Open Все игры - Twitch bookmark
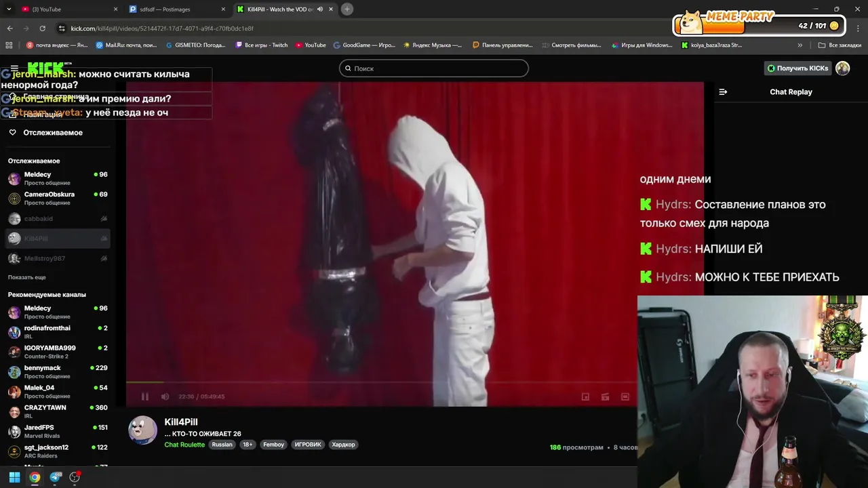 [x=262, y=45]
